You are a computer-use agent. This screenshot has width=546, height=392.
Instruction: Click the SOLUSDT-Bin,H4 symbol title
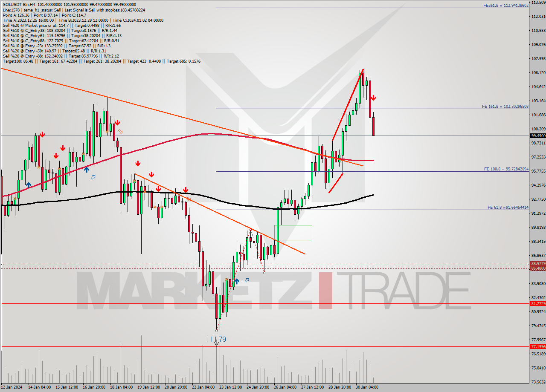tap(19, 4)
